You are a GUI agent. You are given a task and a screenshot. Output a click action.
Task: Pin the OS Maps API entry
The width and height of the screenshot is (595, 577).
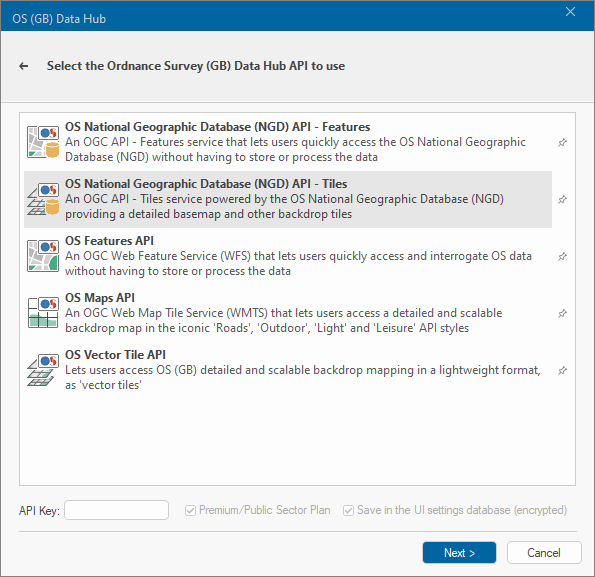pyautogui.click(x=562, y=313)
